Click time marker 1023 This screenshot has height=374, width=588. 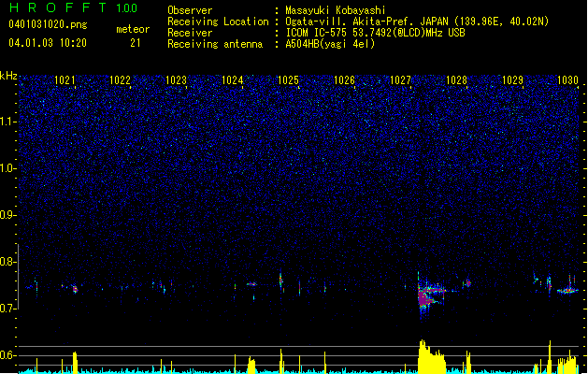pyautogui.click(x=176, y=80)
